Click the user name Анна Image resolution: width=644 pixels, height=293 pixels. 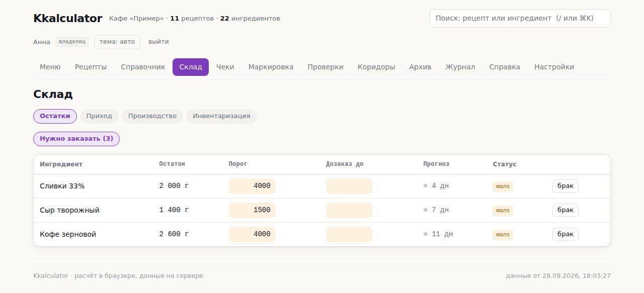pos(42,42)
